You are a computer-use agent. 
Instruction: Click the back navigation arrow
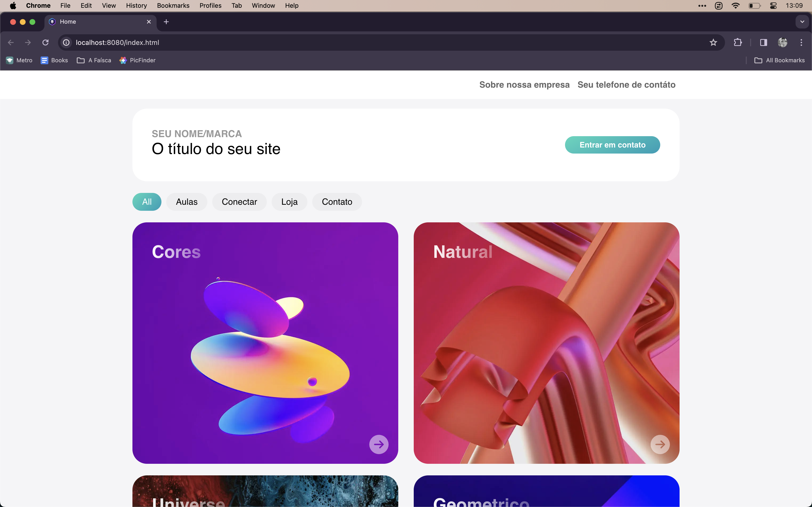coord(11,42)
